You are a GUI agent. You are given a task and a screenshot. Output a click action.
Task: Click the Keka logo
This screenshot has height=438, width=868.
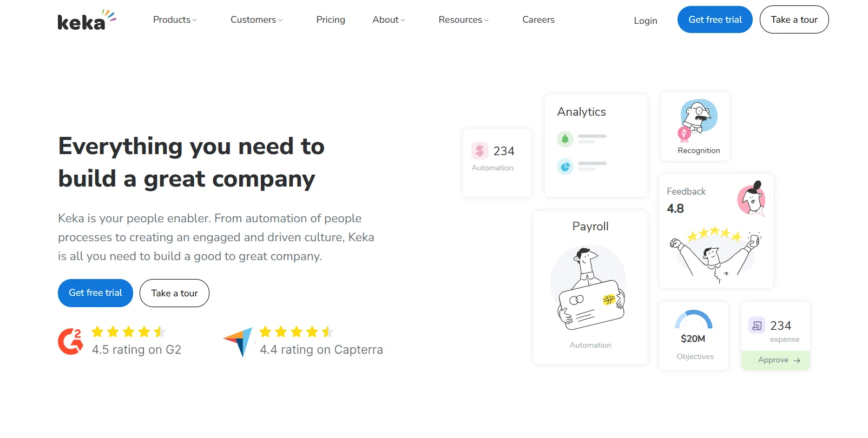pos(86,20)
